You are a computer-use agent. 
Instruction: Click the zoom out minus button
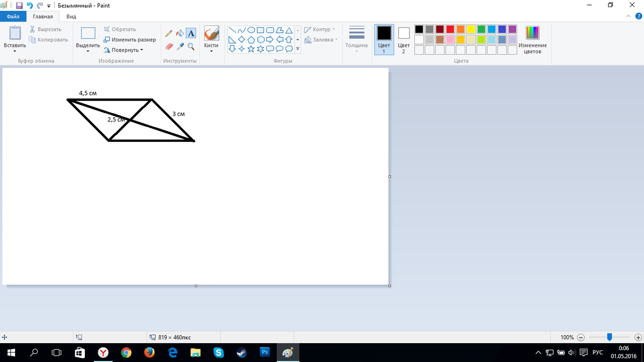coord(581,337)
